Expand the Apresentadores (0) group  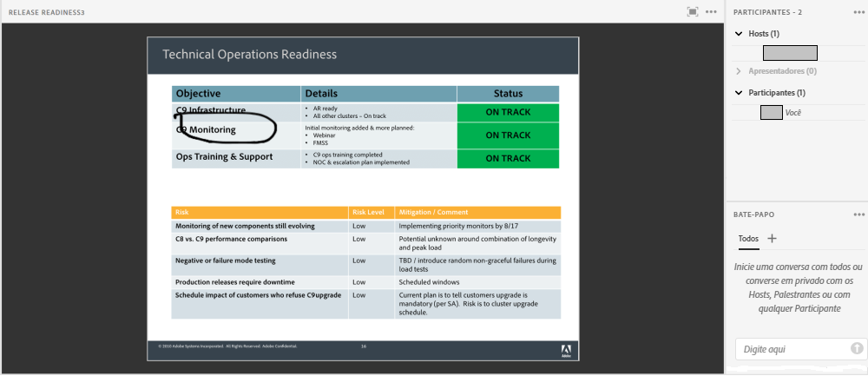739,71
